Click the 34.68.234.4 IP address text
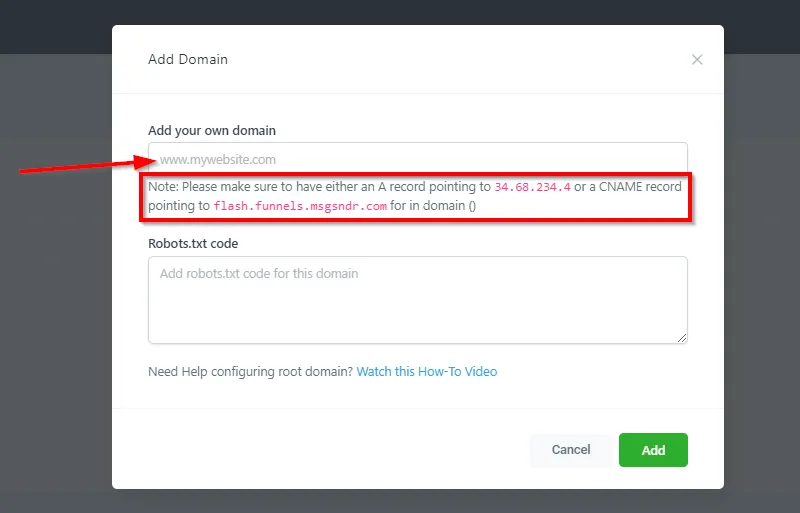Viewport: 800px width, 513px height. pos(532,187)
